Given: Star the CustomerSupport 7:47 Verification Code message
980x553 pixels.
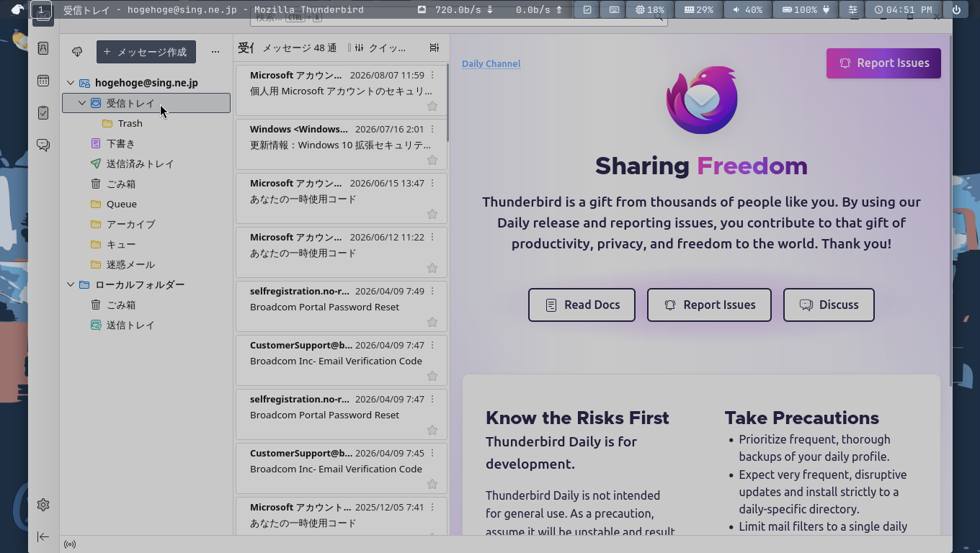Looking at the screenshot, I should click(x=432, y=376).
